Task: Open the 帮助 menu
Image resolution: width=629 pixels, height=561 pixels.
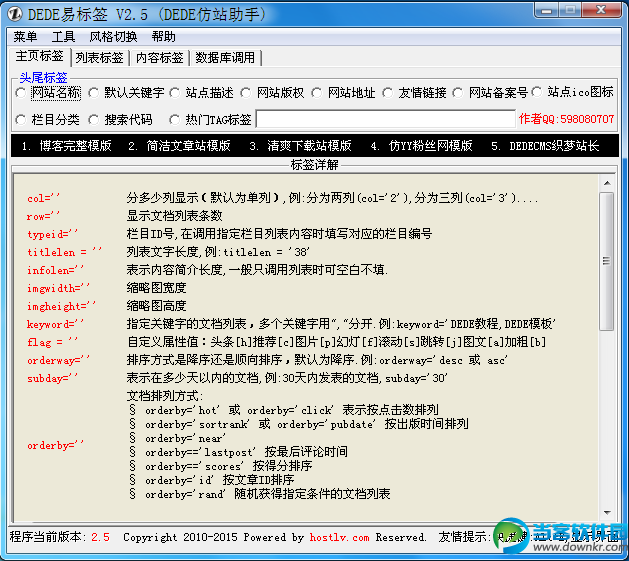Action: coord(164,37)
